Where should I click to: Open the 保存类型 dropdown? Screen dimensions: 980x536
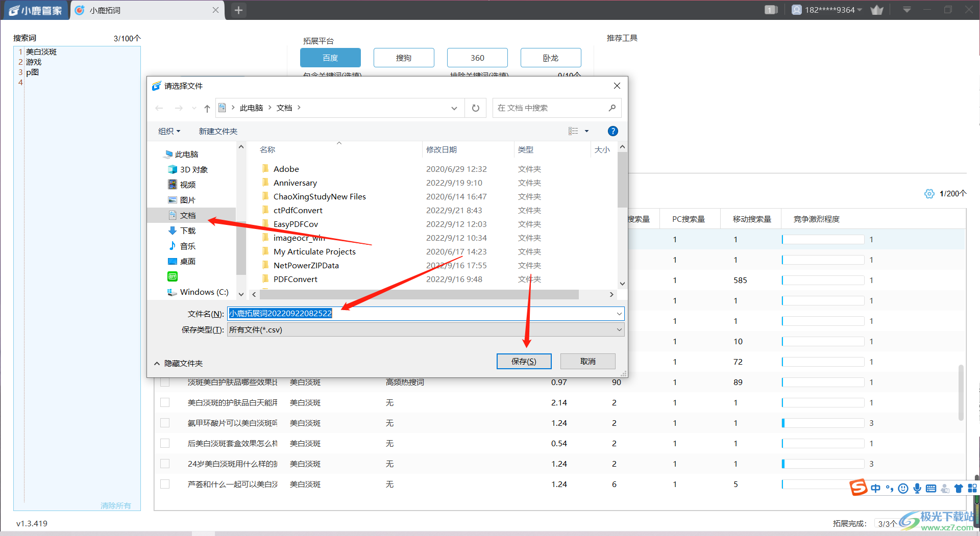pyautogui.click(x=619, y=330)
